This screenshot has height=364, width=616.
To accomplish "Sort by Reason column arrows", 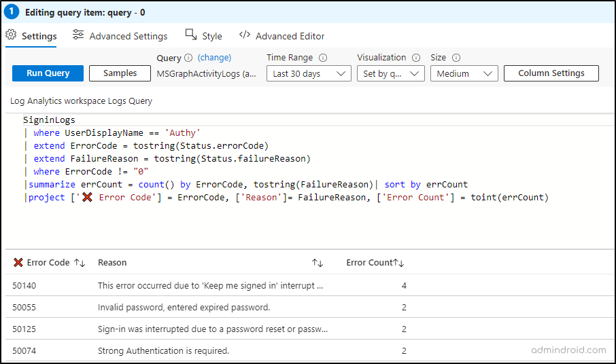I will point(318,263).
